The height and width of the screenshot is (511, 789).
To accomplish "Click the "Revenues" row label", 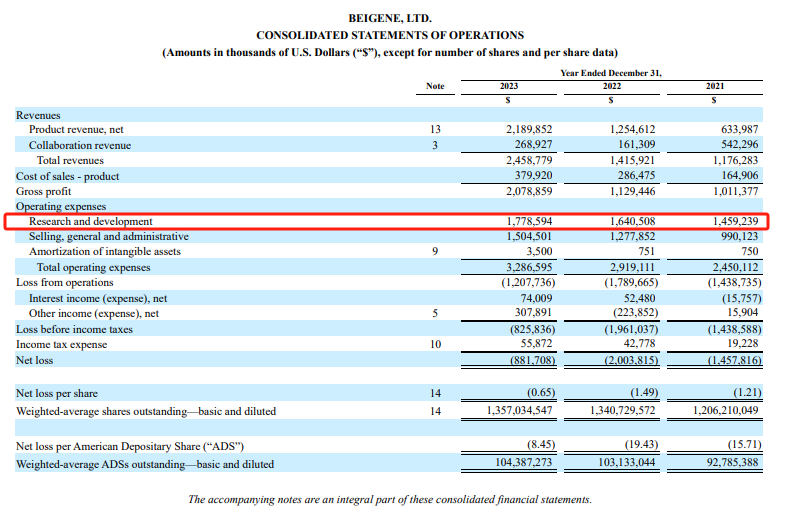I will pos(38,115).
